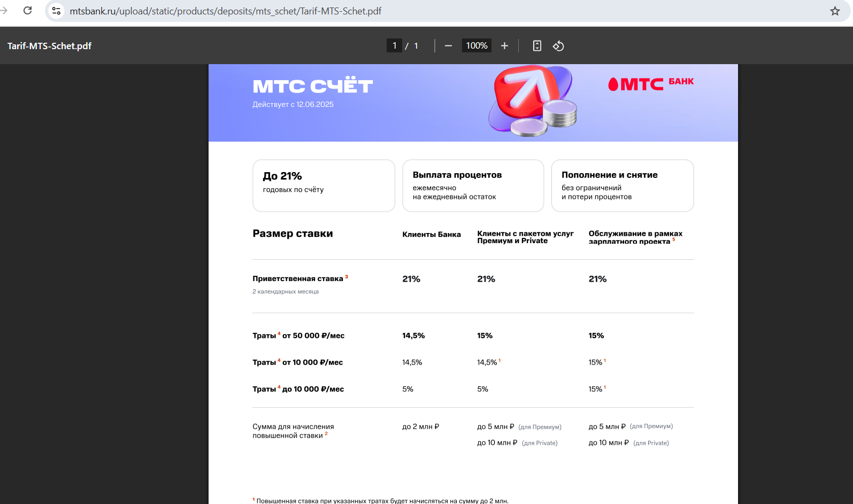Screen dimensions: 853x504
Task: Bookmark this page with the star icon
Action: click(x=835, y=11)
